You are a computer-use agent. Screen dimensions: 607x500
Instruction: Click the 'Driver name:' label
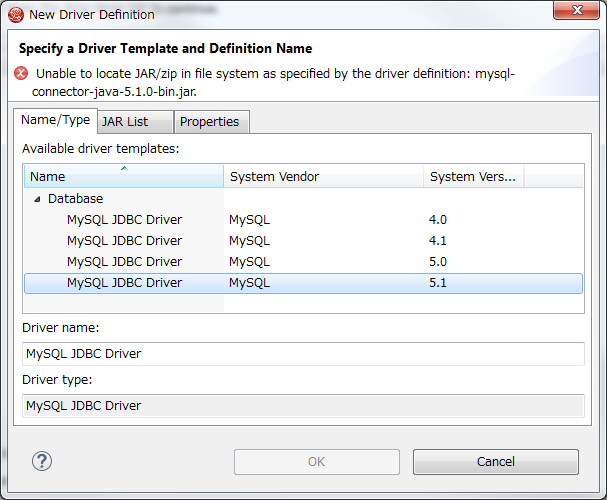click(x=61, y=328)
